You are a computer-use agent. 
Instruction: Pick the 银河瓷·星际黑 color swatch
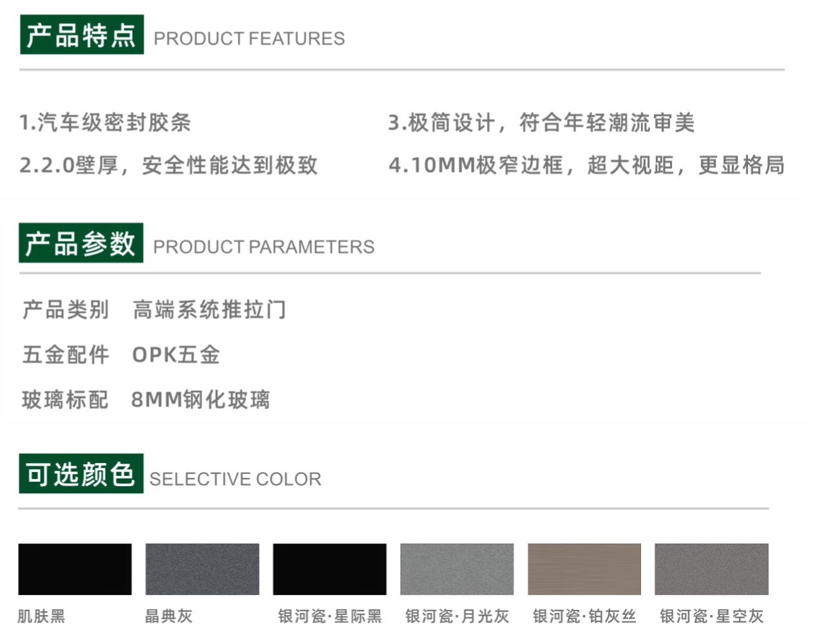coord(330,569)
